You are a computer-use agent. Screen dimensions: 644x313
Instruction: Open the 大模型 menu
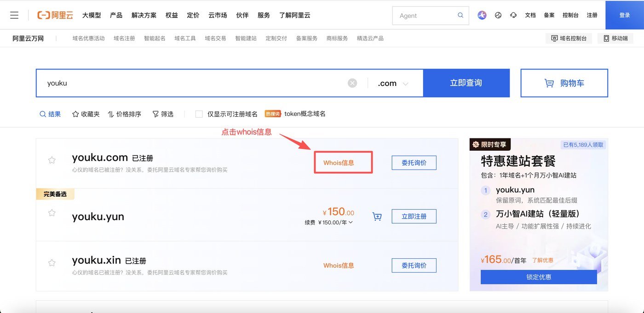92,15
